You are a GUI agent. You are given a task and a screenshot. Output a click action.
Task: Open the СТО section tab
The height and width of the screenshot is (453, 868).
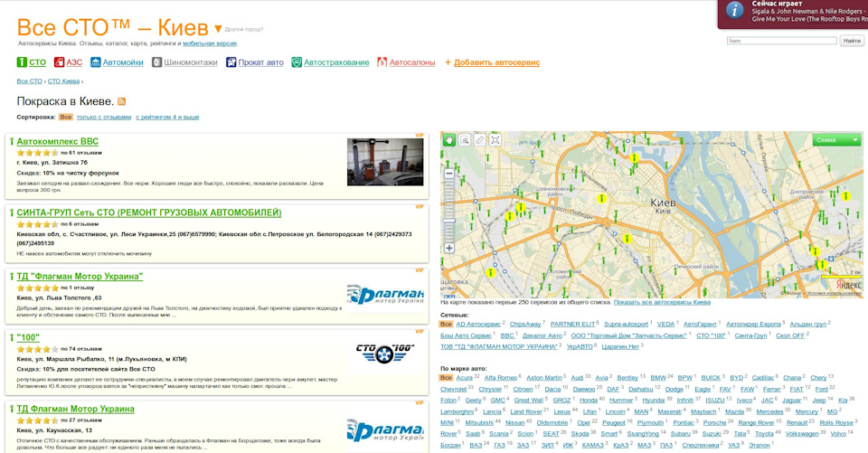click(37, 62)
